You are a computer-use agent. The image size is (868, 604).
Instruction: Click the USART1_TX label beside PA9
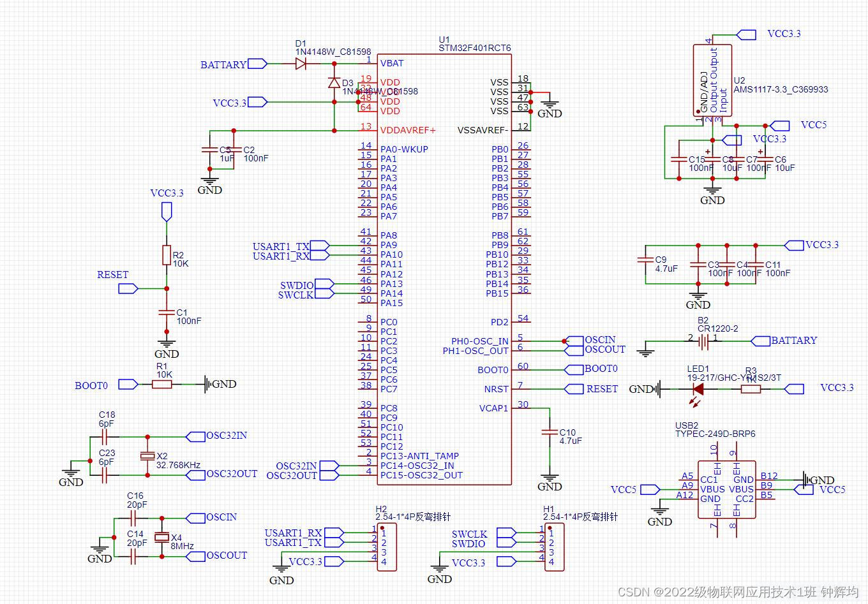(x=283, y=246)
